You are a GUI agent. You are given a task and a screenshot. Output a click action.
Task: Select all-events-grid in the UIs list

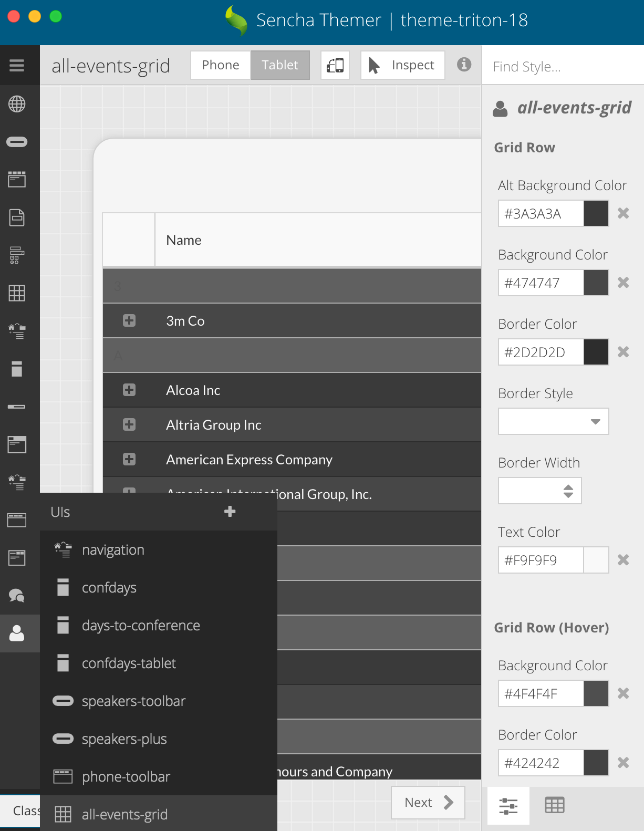[x=159, y=813]
